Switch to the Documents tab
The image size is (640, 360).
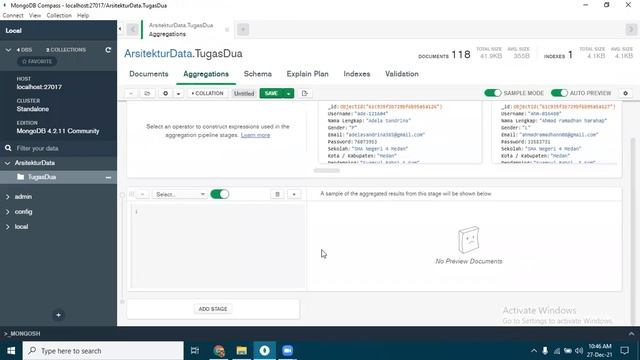pos(149,74)
